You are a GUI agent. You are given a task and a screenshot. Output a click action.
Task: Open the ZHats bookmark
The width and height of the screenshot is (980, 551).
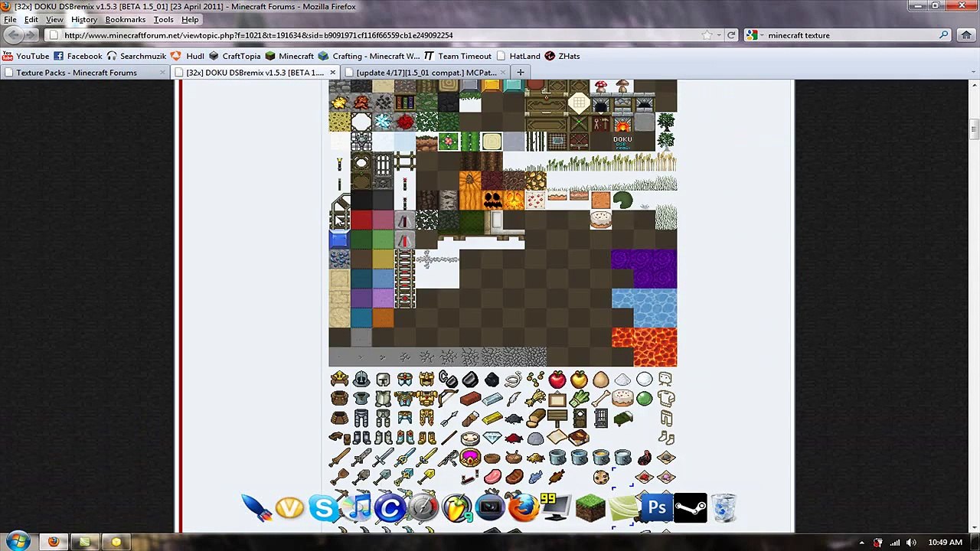[x=562, y=56]
